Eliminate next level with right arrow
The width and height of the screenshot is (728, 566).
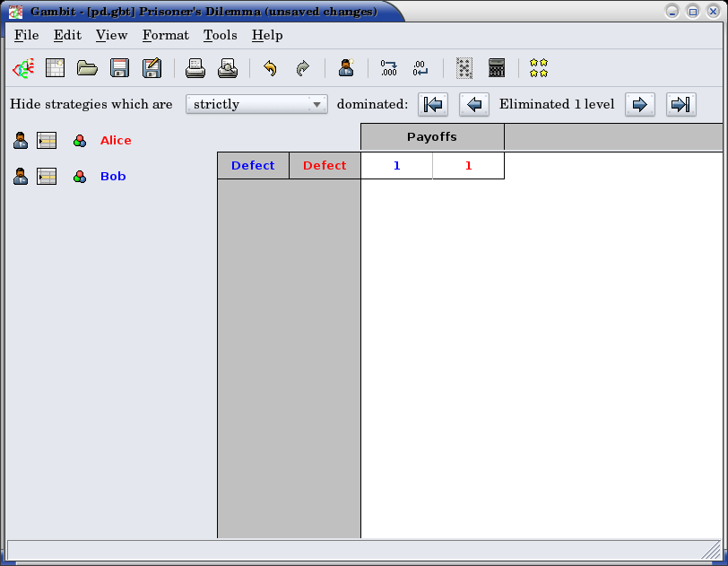(x=639, y=104)
